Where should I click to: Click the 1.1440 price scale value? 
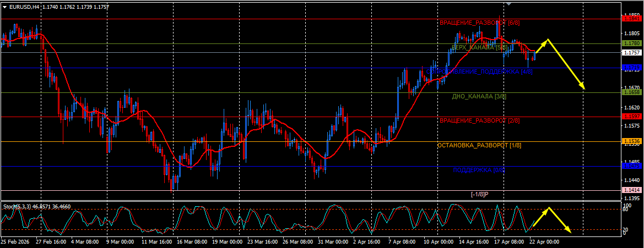tap(631, 180)
